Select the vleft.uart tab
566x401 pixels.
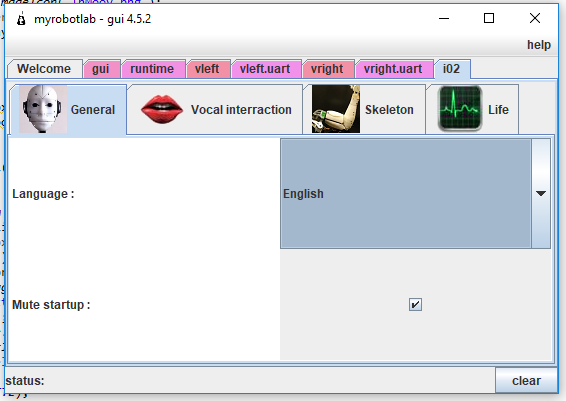point(265,69)
